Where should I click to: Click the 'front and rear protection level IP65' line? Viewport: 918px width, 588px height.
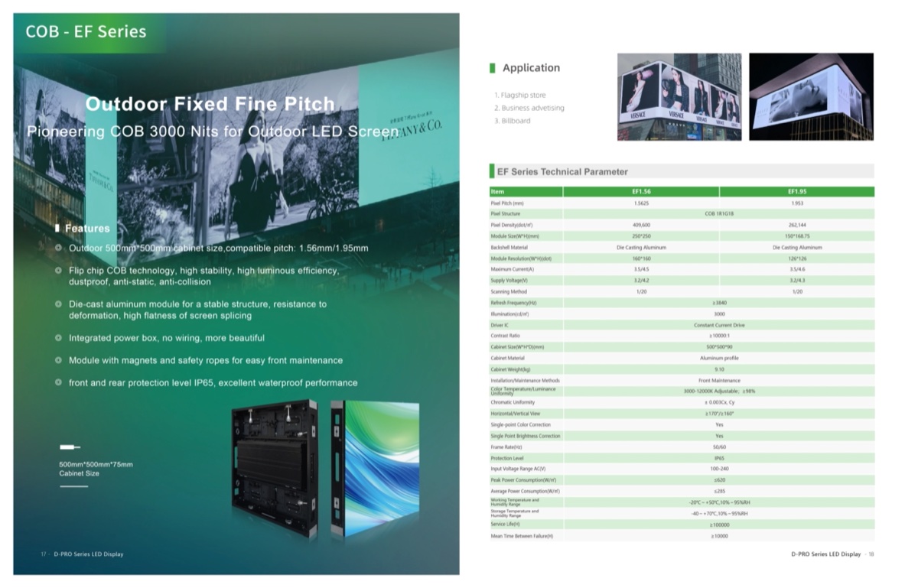click(x=213, y=382)
